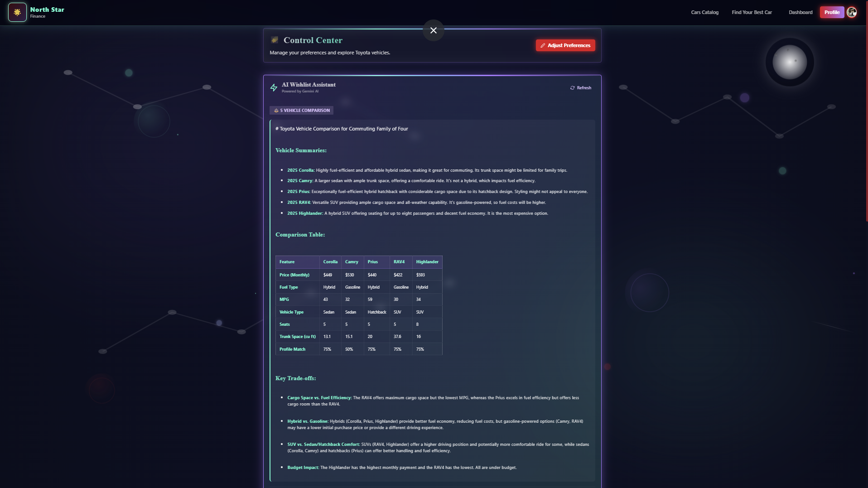Click the Hatchback vehicle type cell

pos(377,312)
